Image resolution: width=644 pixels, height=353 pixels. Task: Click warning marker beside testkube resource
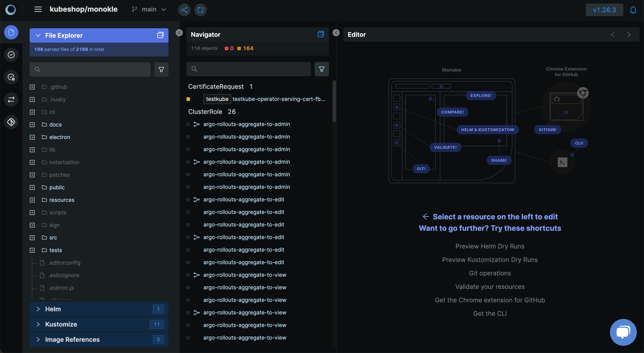coord(188,99)
